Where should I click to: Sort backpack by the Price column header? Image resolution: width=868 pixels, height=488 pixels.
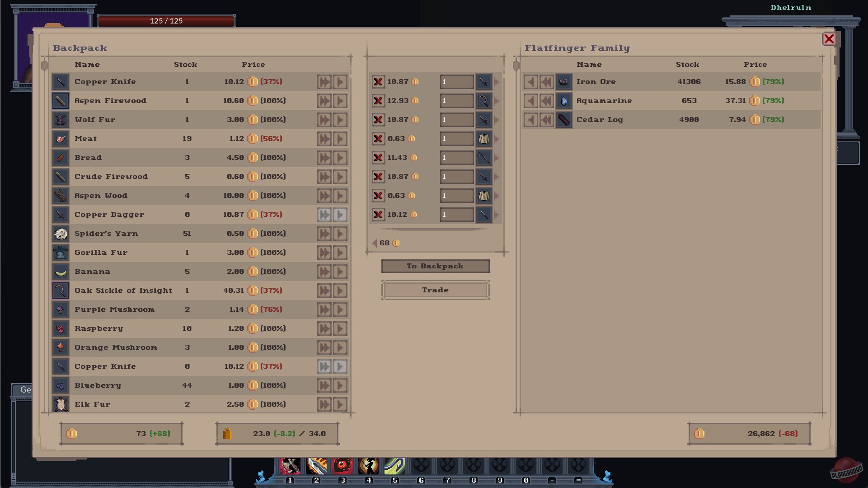tap(253, 65)
